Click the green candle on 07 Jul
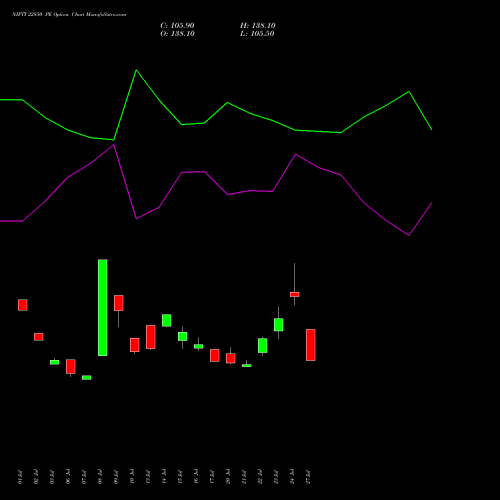Image resolution: width=500 pixels, height=500 pixels. tap(87, 378)
